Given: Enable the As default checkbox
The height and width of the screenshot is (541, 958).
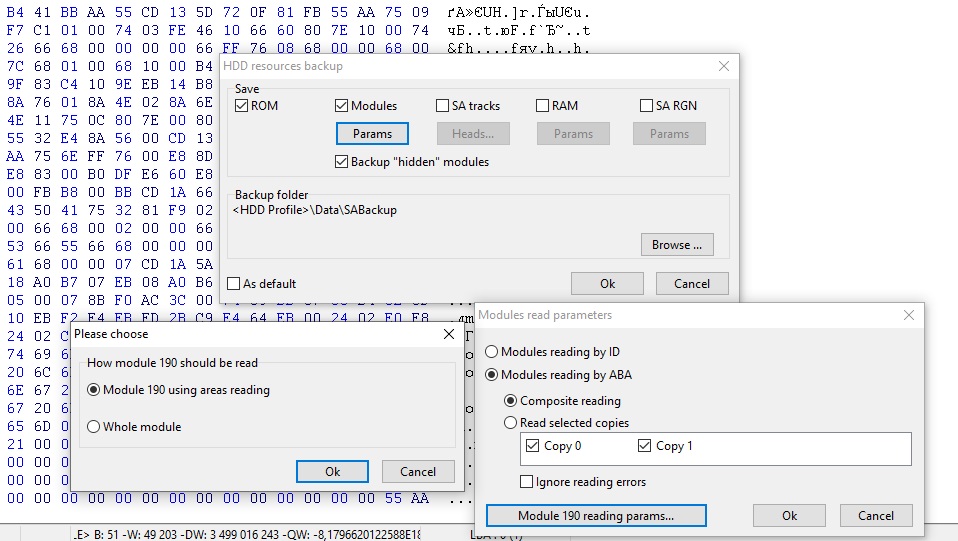Looking at the screenshot, I should pyautogui.click(x=234, y=284).
